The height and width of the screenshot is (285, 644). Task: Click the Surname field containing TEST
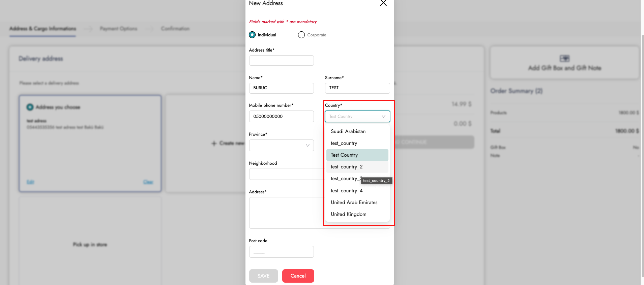point(357,88)
